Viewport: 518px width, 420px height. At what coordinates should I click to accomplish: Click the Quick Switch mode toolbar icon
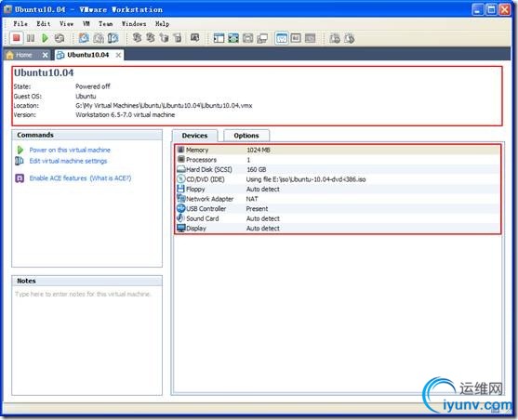233,38
